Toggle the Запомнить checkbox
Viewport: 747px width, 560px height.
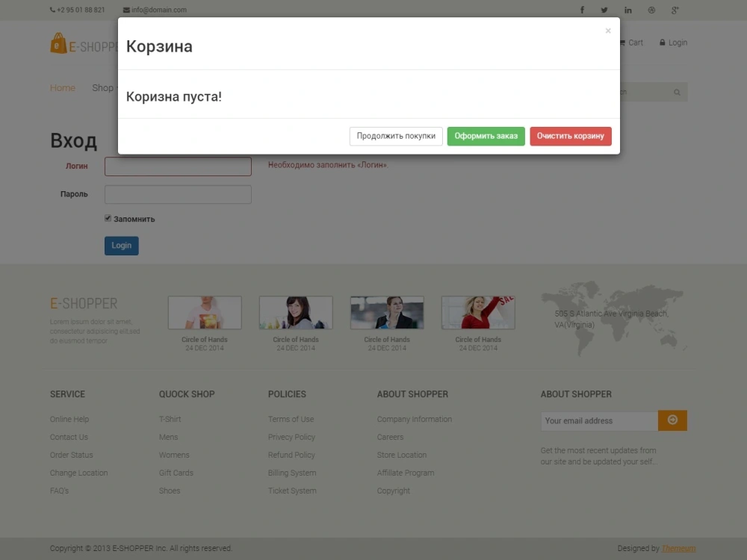pyautogui.click(x=108, y=217)
